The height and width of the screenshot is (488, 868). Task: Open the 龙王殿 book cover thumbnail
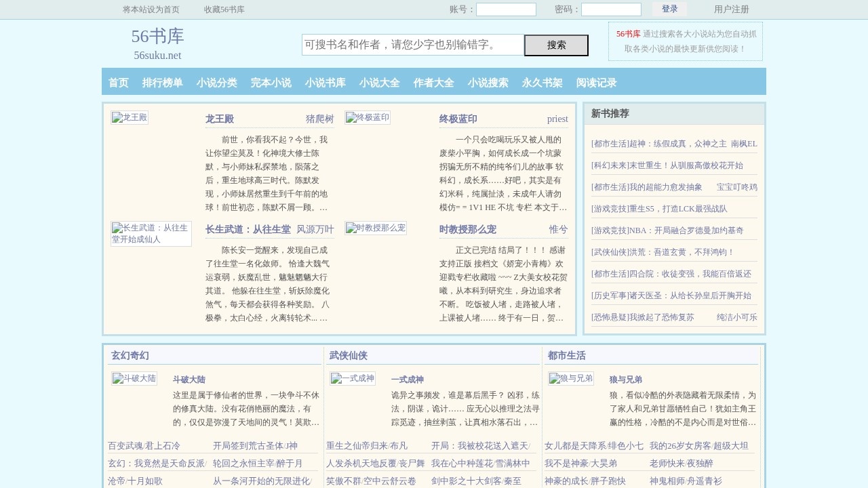(x=130, y=117)
